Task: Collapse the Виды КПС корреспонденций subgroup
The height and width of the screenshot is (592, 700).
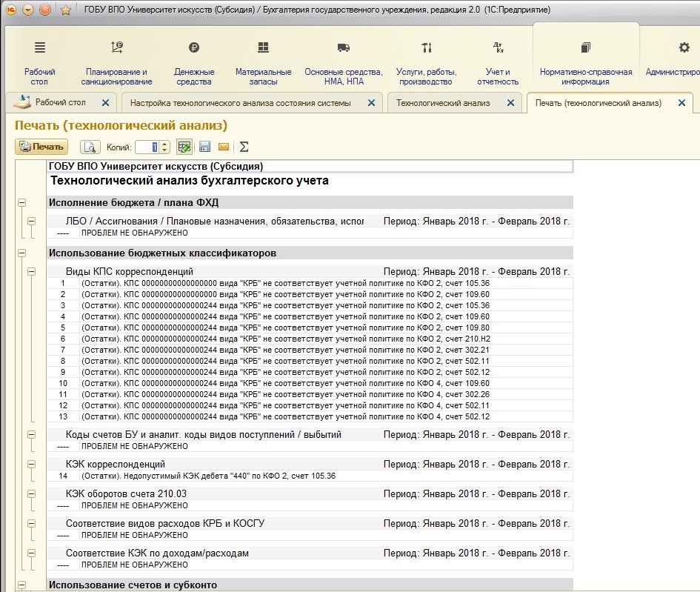Action: (31, 272)
